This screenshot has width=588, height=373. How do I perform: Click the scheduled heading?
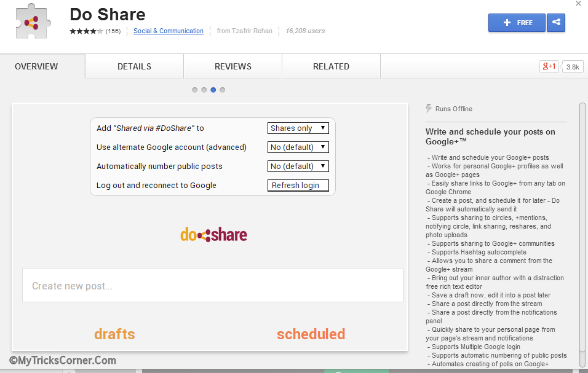pyautogui.click(x=311, y=334)
